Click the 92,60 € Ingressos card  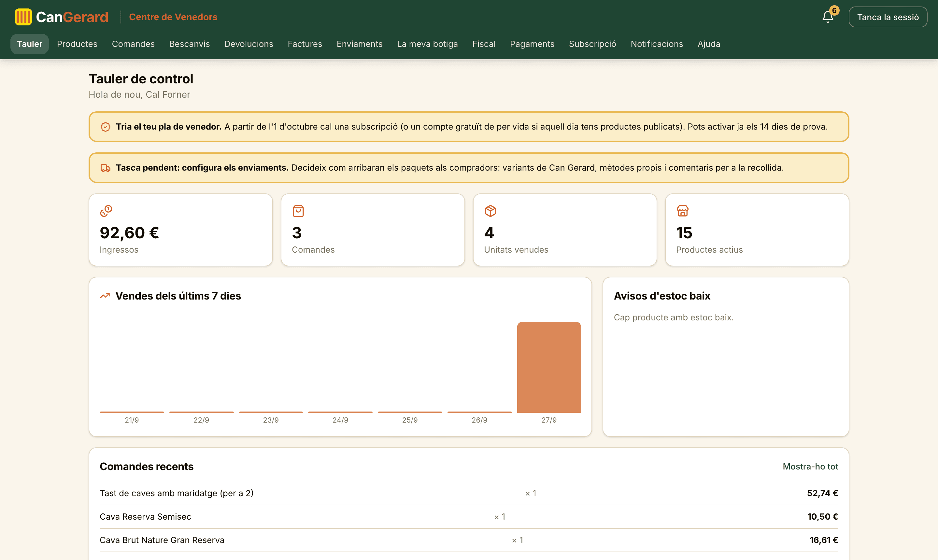tap(181, 230)
